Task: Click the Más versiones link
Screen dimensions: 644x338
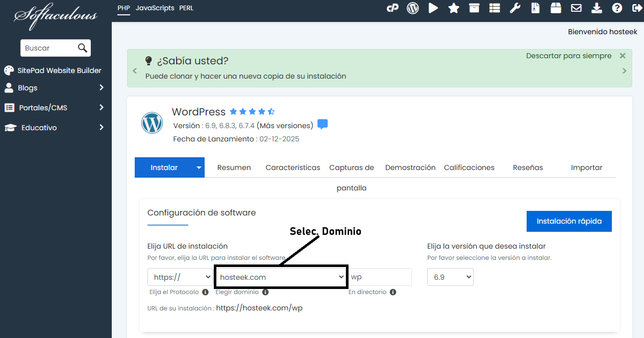Action: click(285, 126)
